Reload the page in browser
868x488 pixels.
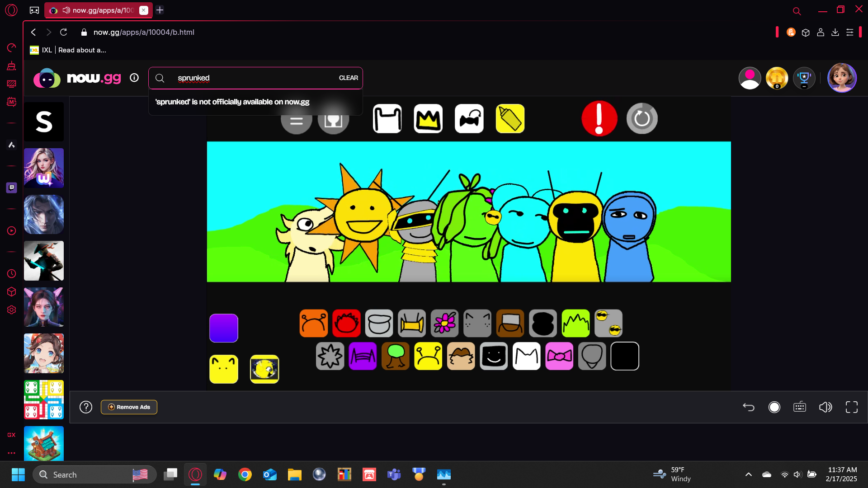pyautogui.click(x=64, y=32)
